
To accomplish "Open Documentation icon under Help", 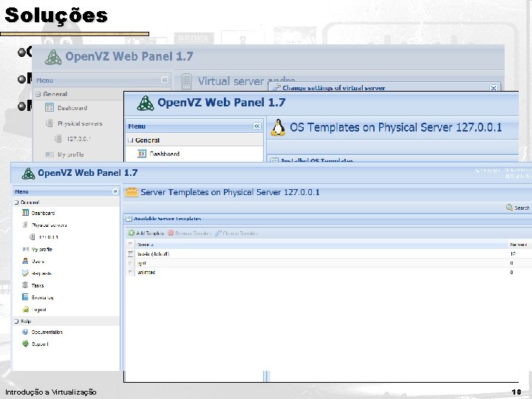I will pos(25,332).
